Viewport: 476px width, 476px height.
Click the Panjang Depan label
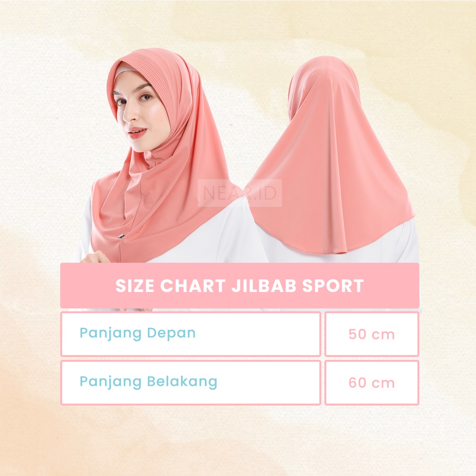138,333
